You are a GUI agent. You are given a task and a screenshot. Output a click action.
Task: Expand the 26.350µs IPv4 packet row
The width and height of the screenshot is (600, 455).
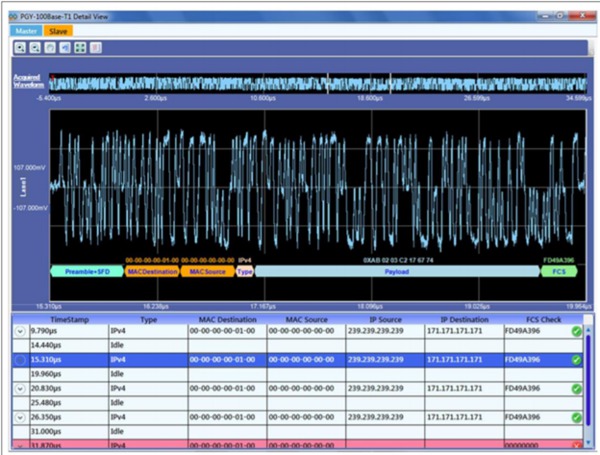point(20,417)
